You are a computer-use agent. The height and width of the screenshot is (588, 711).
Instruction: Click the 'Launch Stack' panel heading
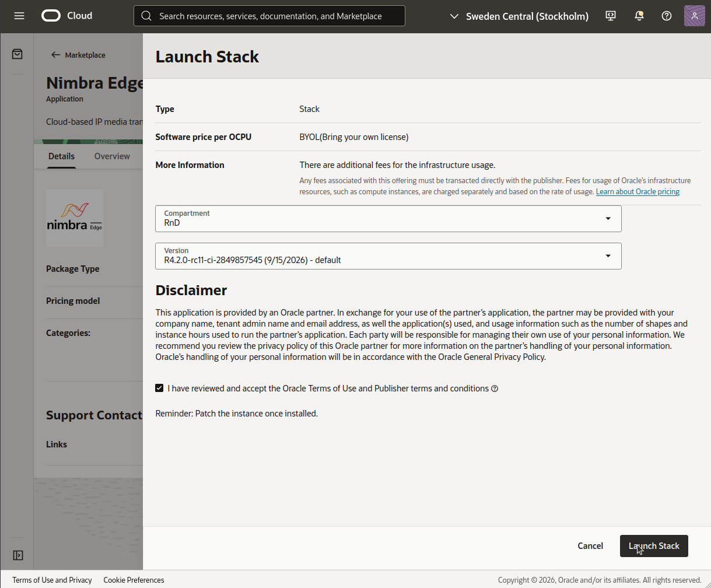click(207, 57)
